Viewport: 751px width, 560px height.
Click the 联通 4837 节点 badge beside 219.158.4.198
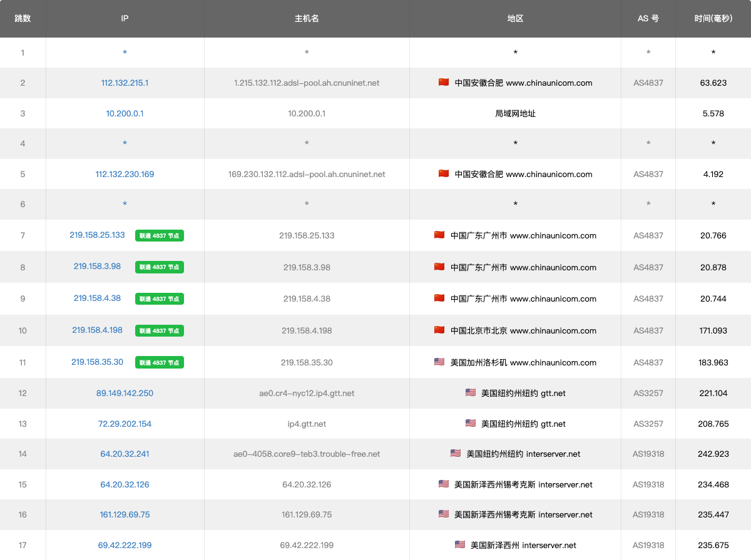click(x=160, y=330)
